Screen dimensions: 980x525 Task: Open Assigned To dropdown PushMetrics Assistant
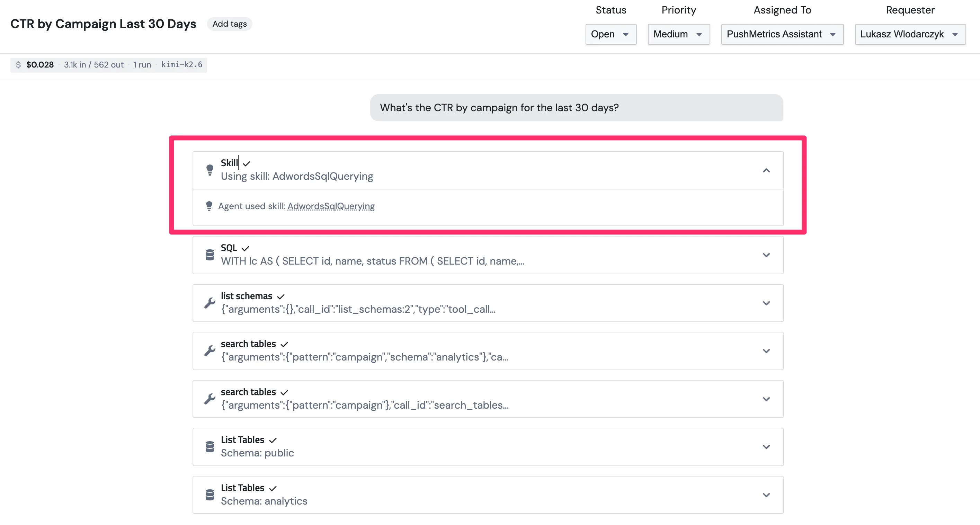(x=782, y=34)
